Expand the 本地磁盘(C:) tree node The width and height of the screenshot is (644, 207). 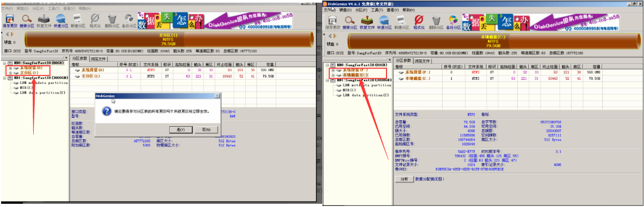click(334, 75)
